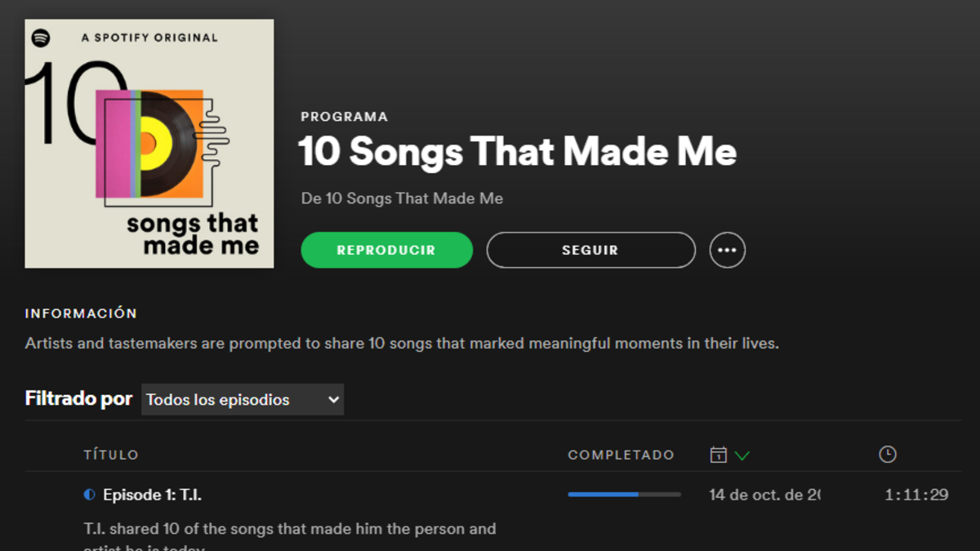The width and height of the screenshot is (980, 551).
Task: Click the clock duration column icon
Action: click(887, 455)
